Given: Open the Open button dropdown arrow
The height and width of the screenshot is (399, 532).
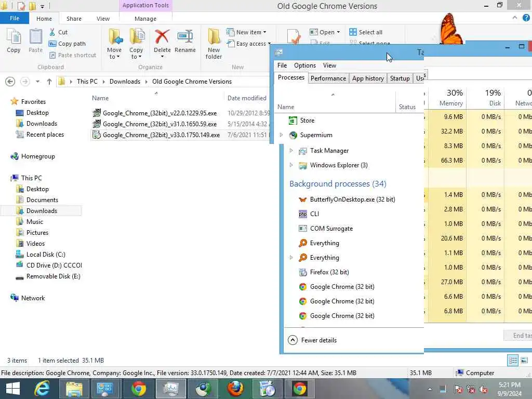Looking at the screenshot, I should coord(338,32).
